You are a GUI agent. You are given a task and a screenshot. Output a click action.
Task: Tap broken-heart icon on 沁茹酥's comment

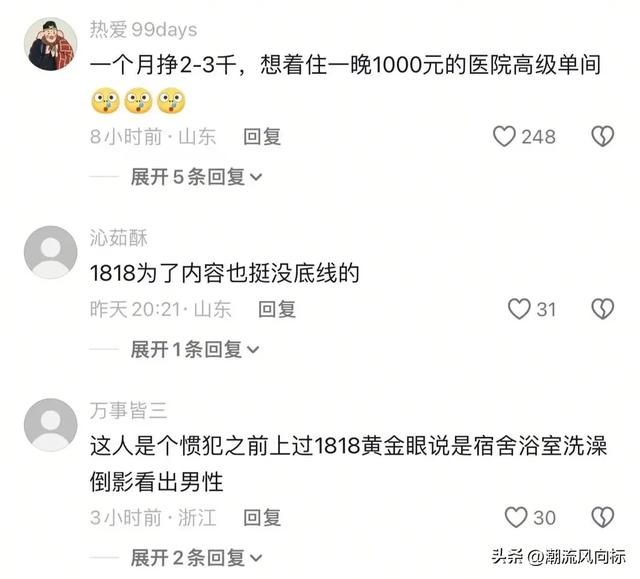(x=602, y=309)
